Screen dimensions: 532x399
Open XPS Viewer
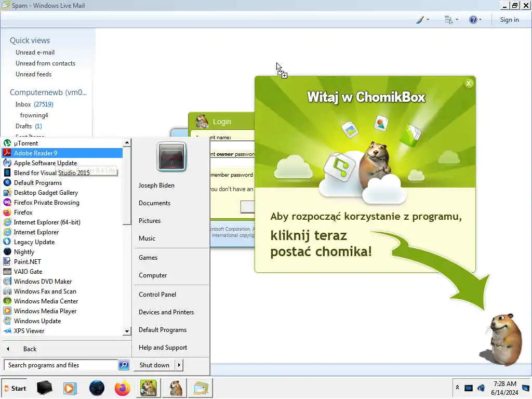click(x=62, y=331)
